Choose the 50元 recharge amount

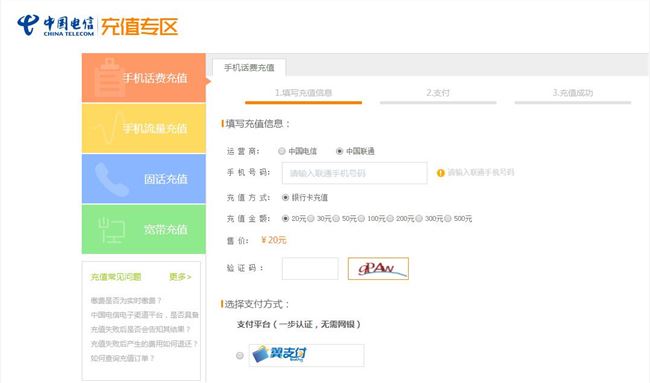click(x=336, y=218)
